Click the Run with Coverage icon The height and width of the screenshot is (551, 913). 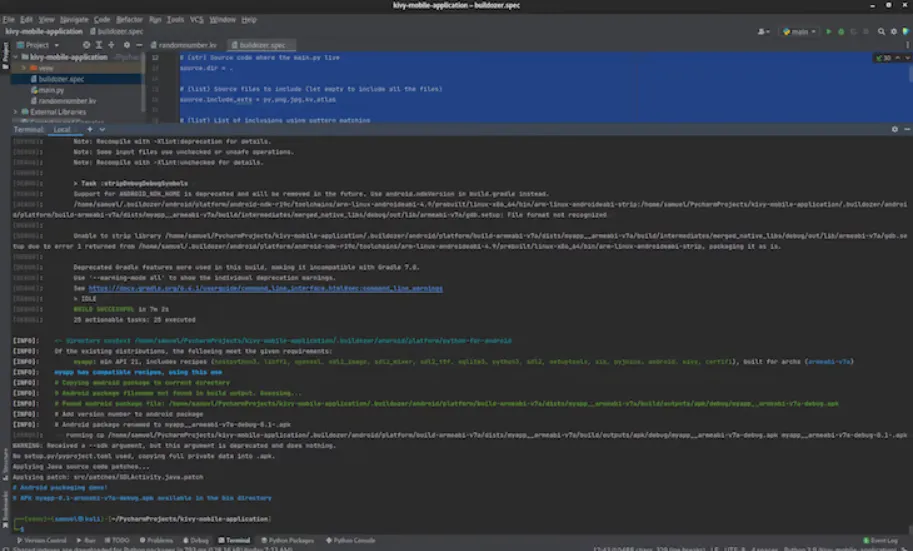(x=854, y=31)
